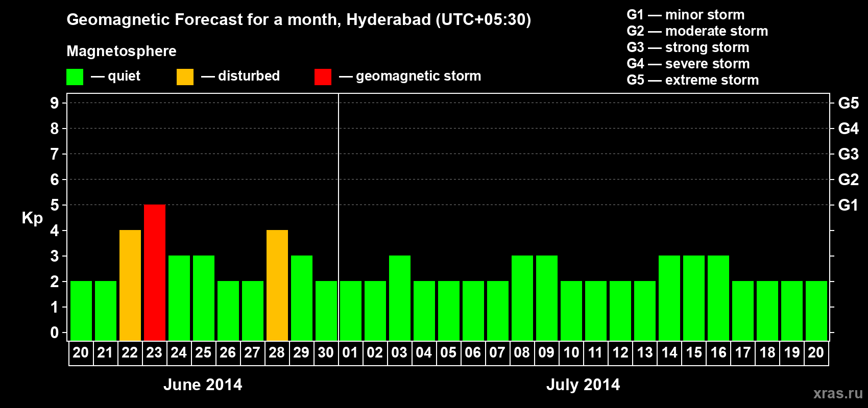Click the 'G3 — strong storm' legend line
Screen dimensions: 868x408
688,47
